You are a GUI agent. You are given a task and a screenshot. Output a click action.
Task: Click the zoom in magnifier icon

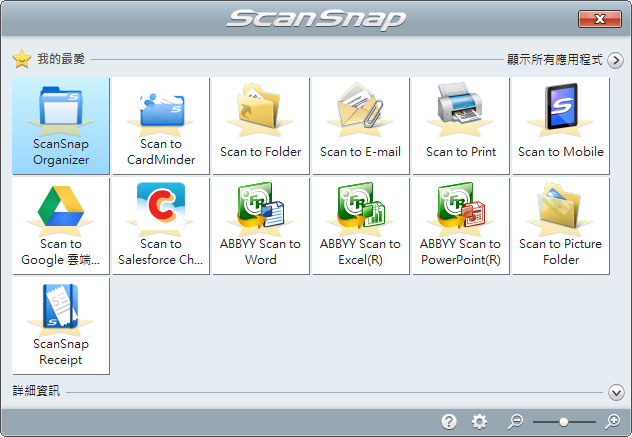pos(613,422)
